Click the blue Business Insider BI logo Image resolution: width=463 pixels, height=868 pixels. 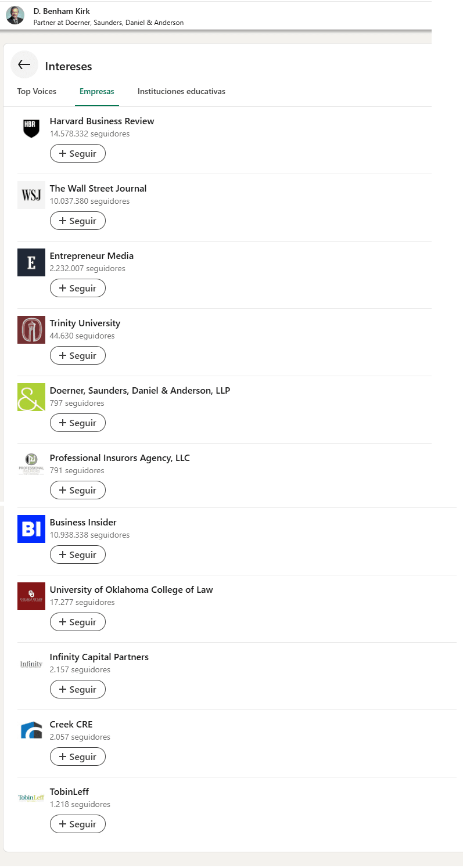coord(31,529)
